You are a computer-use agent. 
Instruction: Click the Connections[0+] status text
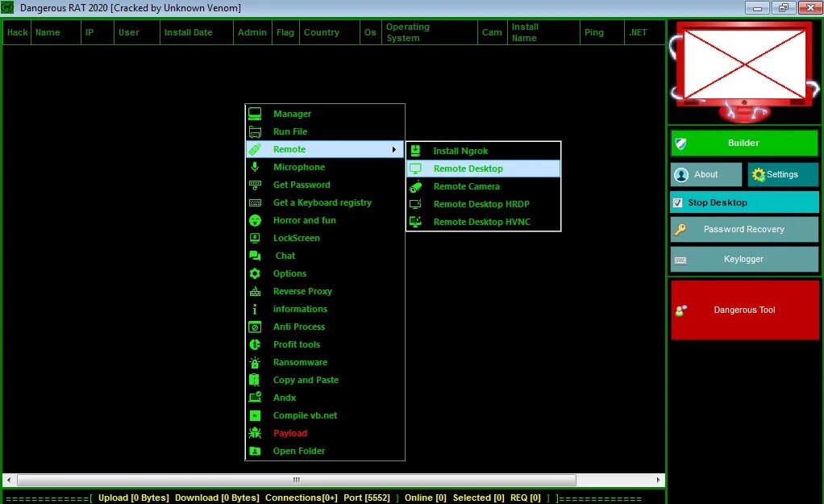pyautogui.click(x=301, y=498)
